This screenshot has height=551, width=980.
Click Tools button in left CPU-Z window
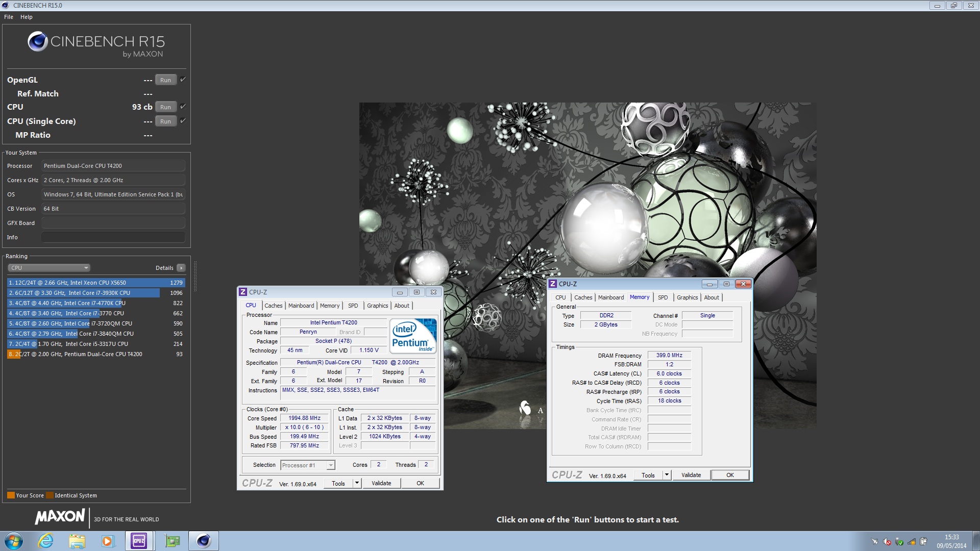click(x=338, y=484)
